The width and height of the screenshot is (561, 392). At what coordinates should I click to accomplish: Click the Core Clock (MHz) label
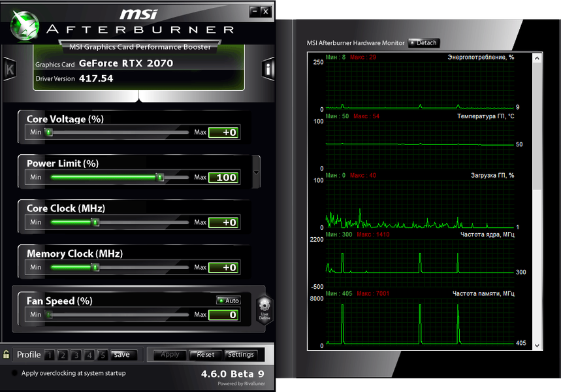click(x=66, y=208)
